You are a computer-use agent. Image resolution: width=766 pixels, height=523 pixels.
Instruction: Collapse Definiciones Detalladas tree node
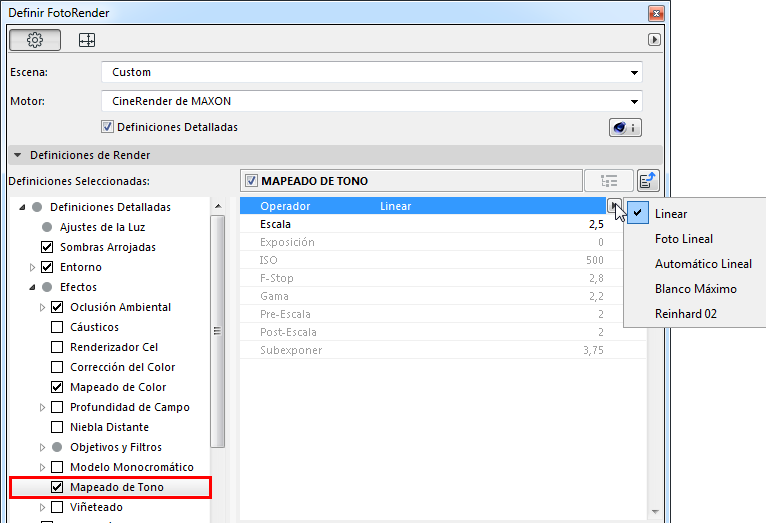22,207
